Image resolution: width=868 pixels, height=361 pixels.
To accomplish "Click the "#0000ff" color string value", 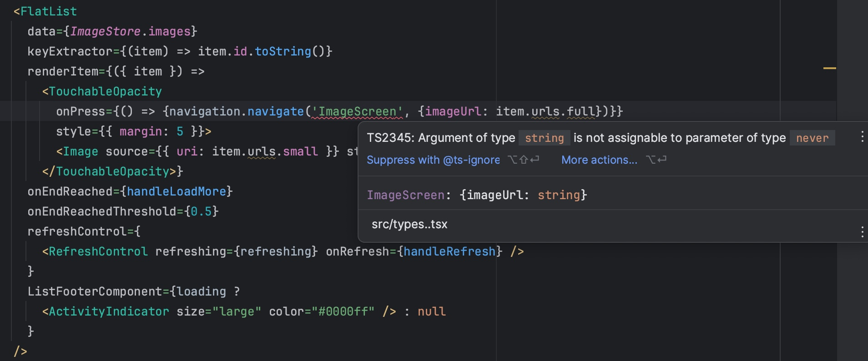I will (x=343, y=311).
